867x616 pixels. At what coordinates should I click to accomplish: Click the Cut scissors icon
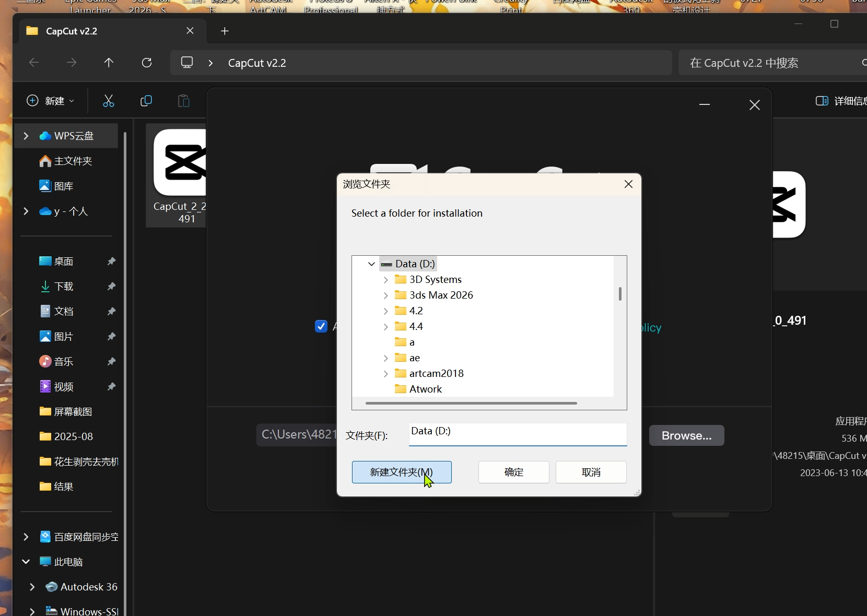pyautogui.click(x=109, y=101)
